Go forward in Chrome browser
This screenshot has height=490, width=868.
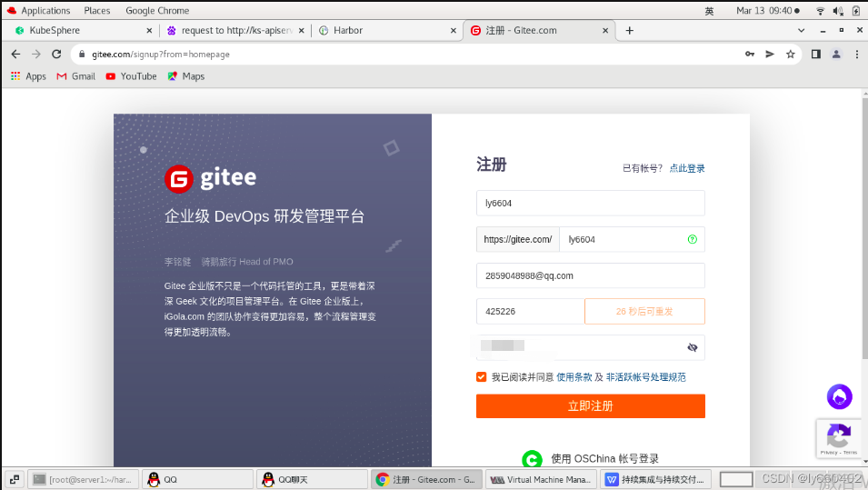click(36, 54)
